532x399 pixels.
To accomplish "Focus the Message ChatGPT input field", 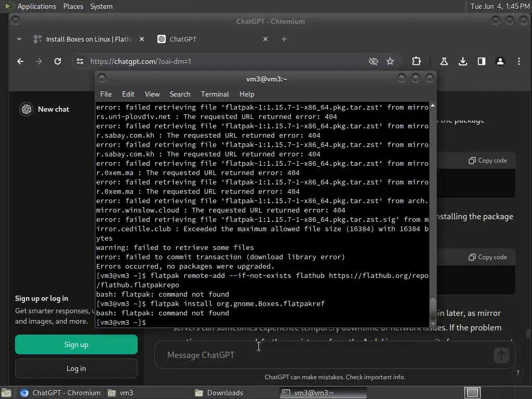I will pyautogui.click(x=326, y=355).
